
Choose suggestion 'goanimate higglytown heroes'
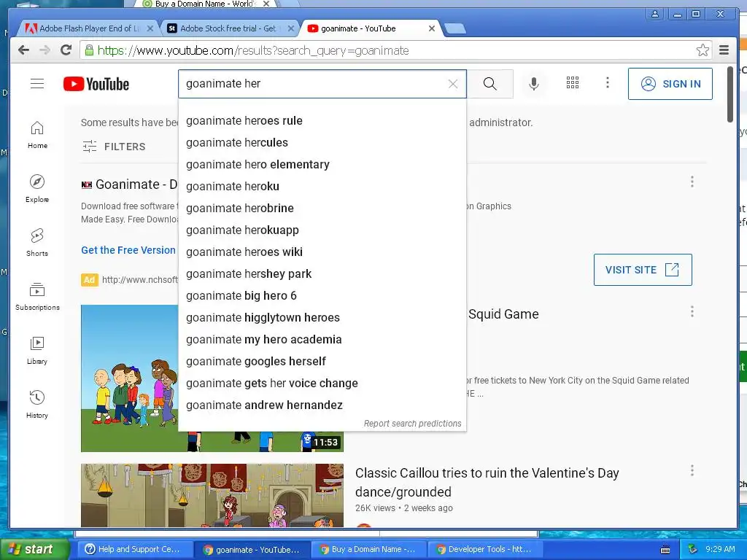click(x=322, y=318)
